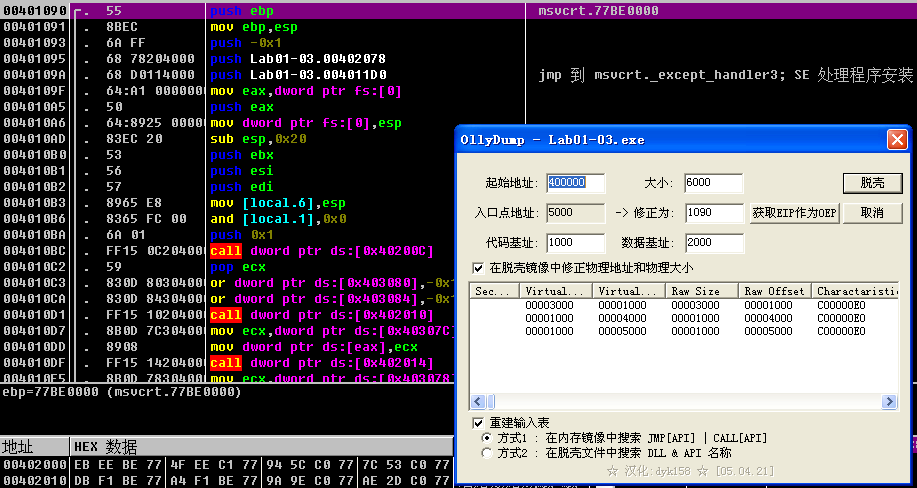Select 方式1 JMP[API] | CALL[API] radio option
The image size is (917, 488).
pos(487,438)
